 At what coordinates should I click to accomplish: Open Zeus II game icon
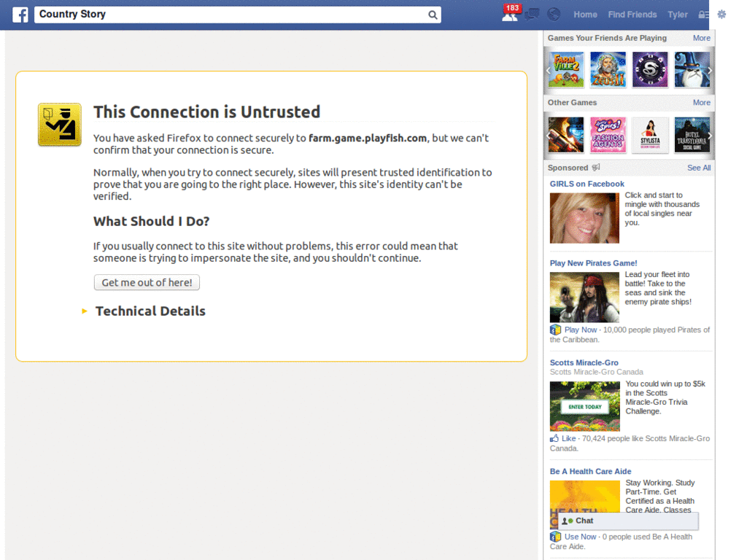click(x=608, y=69)
